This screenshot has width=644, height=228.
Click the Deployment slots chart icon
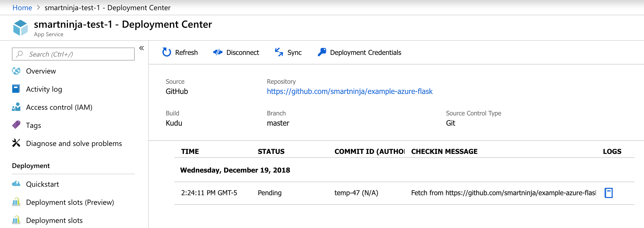(x=16, y=220)
